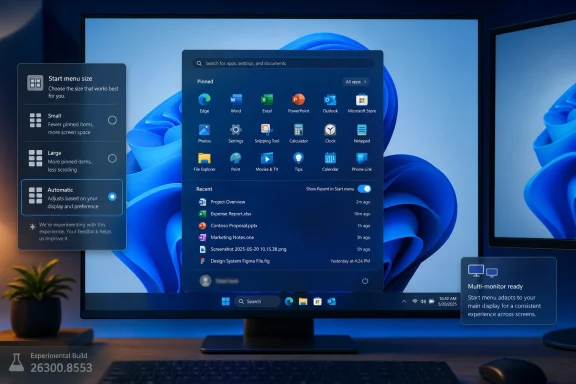The height and width of the screenshot is (384, 576).
Task: Launch PowerPoint from the pinned grid
Action: 298,103
